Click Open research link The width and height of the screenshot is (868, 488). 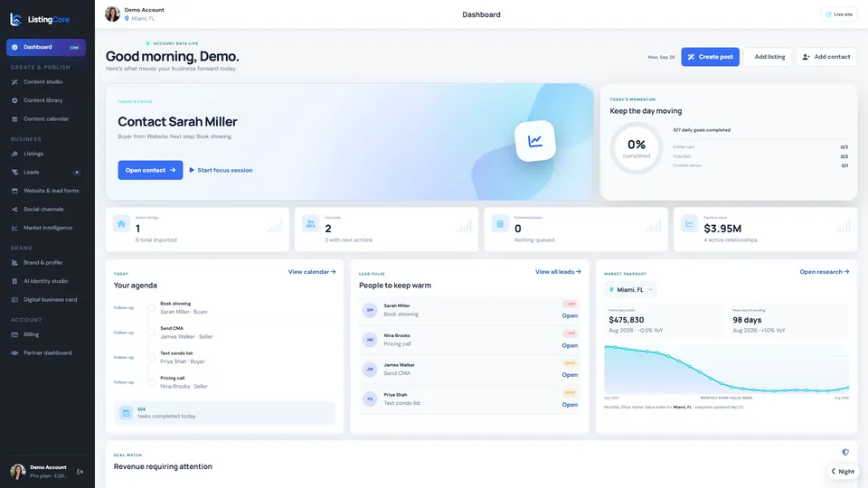(825, 272)
